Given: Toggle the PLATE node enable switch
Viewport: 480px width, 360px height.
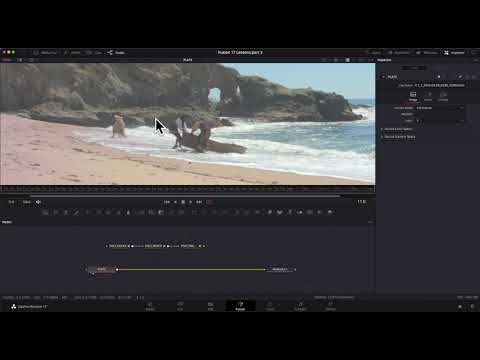Looking at the screenshot, I should click(383, 77).
